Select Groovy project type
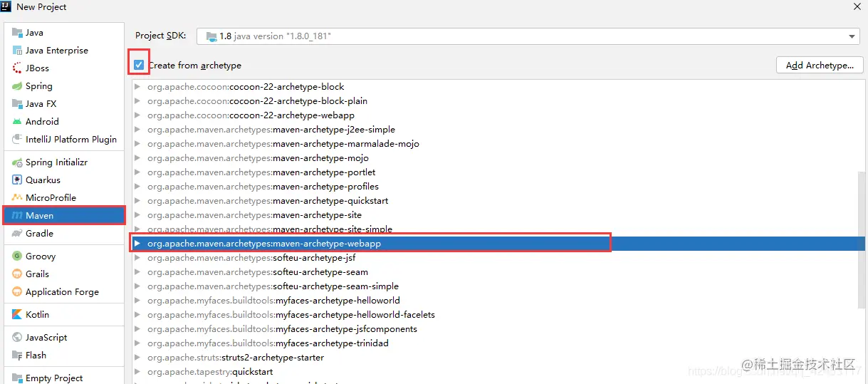Screen dimensions: 868x384 pyautogui.click(x=64, y=256)
